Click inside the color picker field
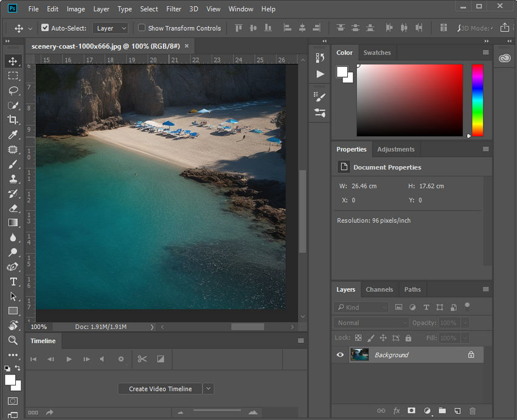This screenshot has height=420, width=517. coord(409,100)
